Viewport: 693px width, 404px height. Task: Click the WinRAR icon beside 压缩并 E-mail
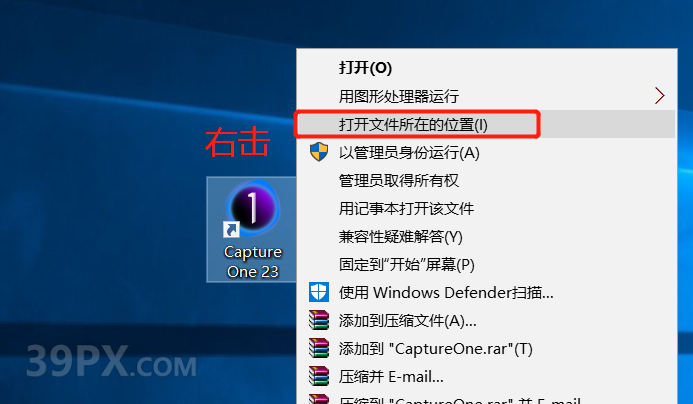click(319, 376)
